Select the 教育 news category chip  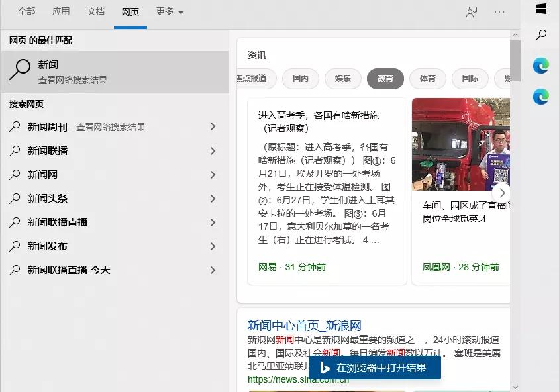coord(385,78)
